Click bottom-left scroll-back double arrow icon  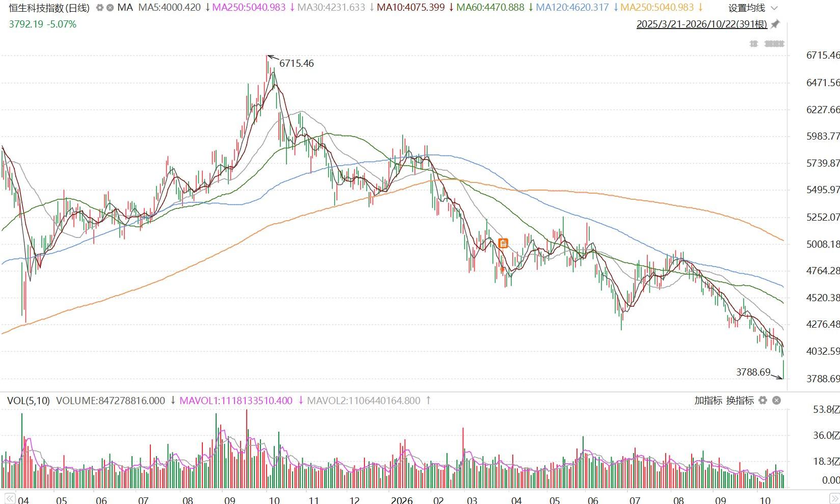pos(9,498)
